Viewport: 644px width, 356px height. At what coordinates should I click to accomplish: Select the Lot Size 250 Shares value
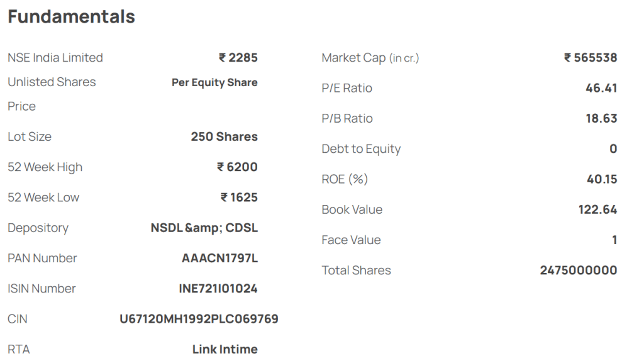click(225, 136)
